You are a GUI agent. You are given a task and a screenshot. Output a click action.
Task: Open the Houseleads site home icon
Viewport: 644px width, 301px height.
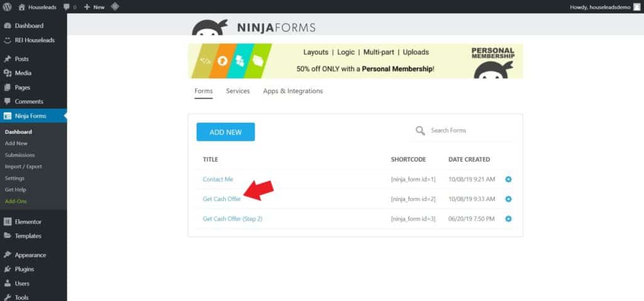click(22, 7)
